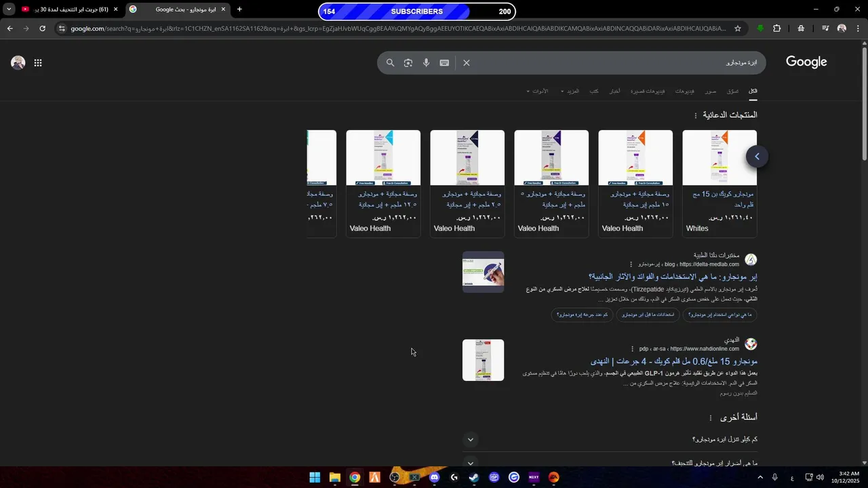Open Discord from the taskbar
This screenshot has height=488, width=868.
434,477
